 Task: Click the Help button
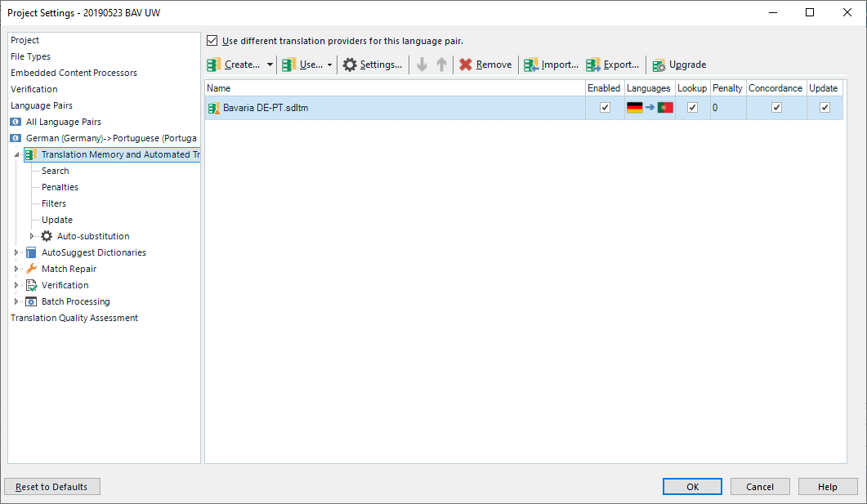click(828, 487)
